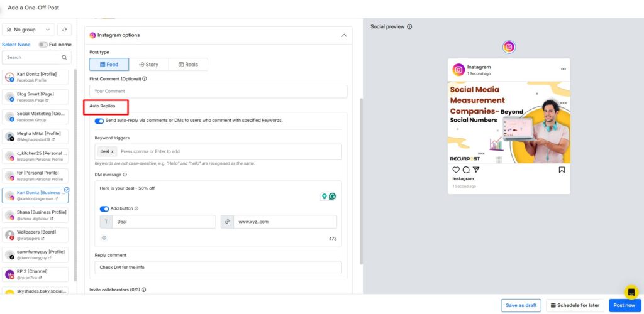Click the search magnifier icon
Viewport: 644px width, 314px height.
tap(64, 57)
